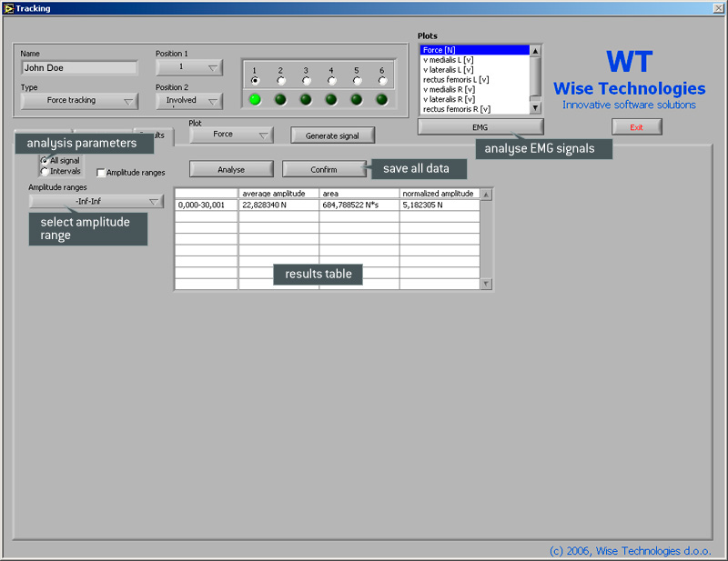Viewport: 728px width, 561px height.
Task: Click the 684,788522 N*s cell
Action: coord(359,205)
